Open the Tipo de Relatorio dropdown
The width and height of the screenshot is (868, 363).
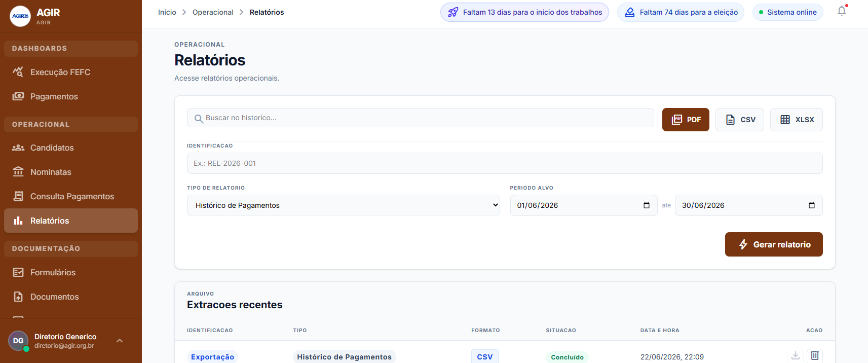(x=344, y=205)
